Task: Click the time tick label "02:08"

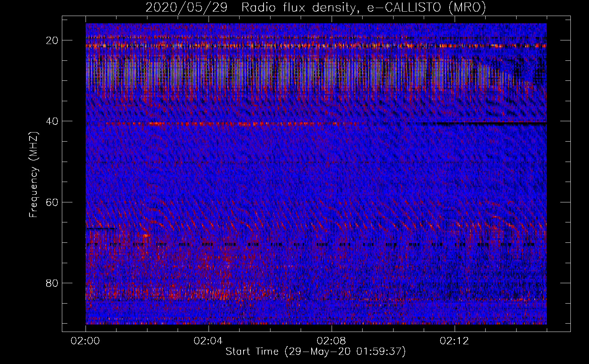Action: [x=331, y=341]
